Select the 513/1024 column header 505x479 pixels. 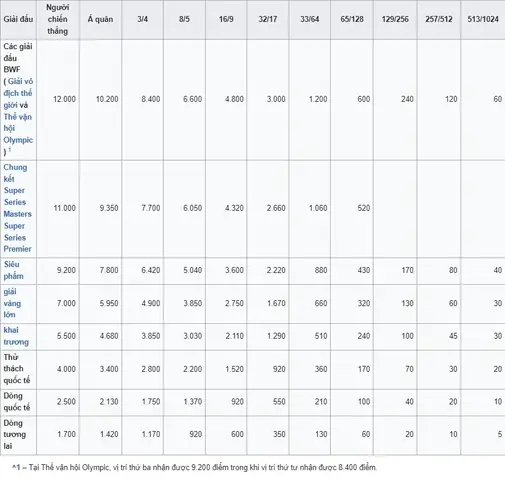coord(483,19)
